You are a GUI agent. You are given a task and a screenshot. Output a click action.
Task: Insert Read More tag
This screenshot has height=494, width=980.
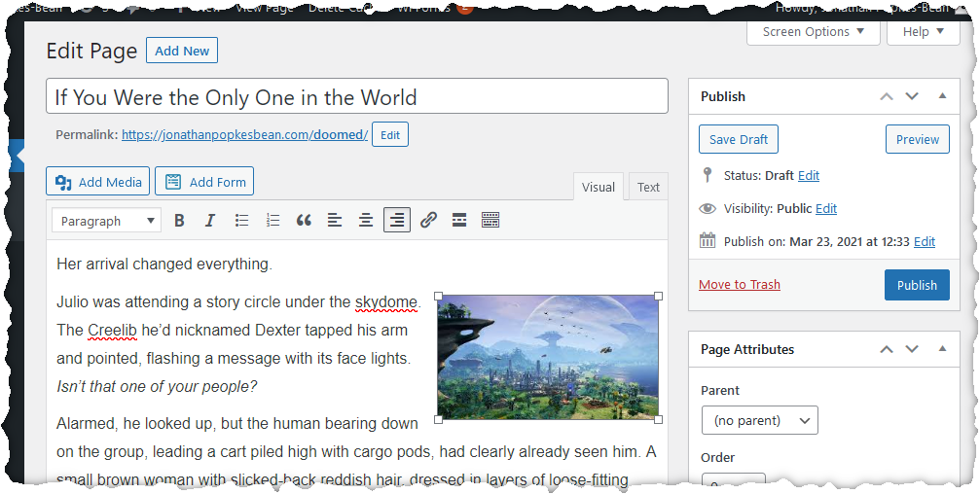(x=459, y=221)
